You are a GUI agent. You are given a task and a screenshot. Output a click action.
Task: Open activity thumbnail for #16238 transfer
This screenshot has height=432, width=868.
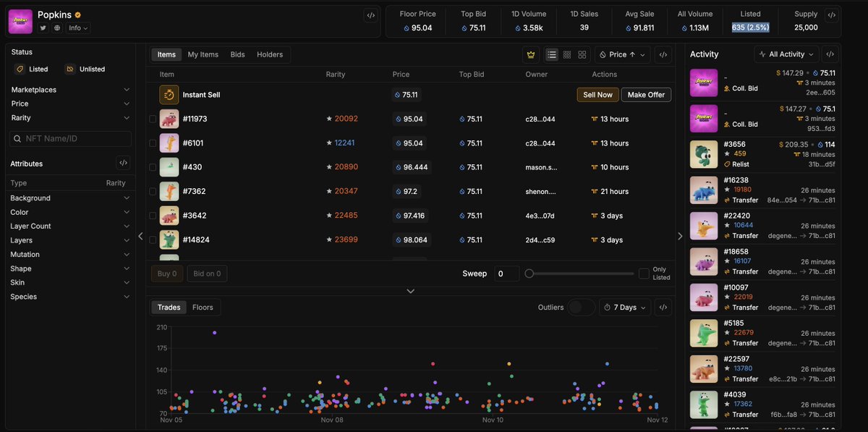pos(703,190)
